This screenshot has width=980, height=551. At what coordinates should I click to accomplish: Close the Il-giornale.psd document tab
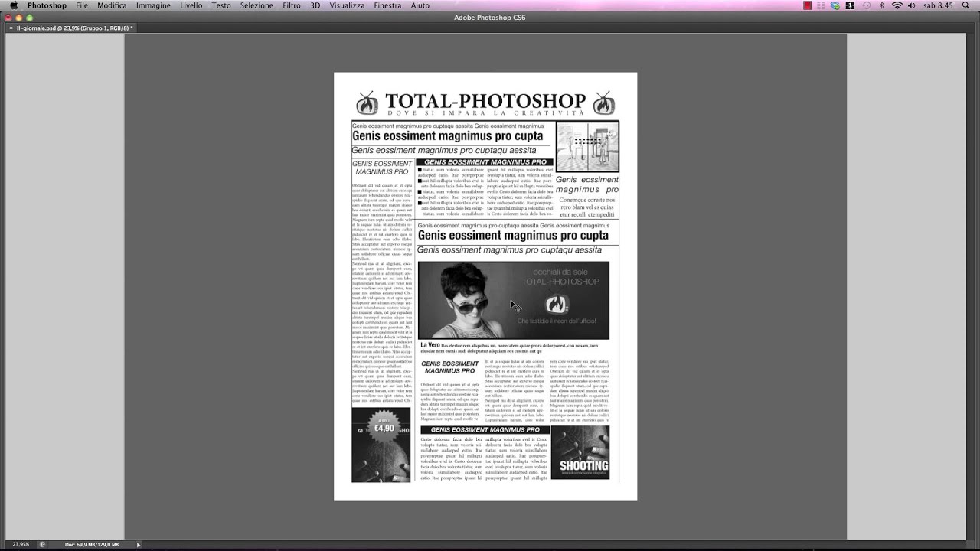click(x=10, y=28)
